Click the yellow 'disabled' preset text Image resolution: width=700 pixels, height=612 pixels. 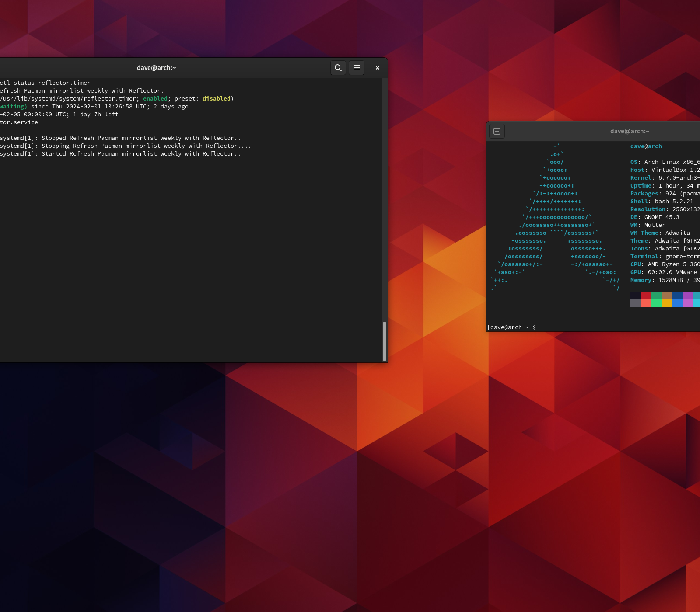click(217, 99)
